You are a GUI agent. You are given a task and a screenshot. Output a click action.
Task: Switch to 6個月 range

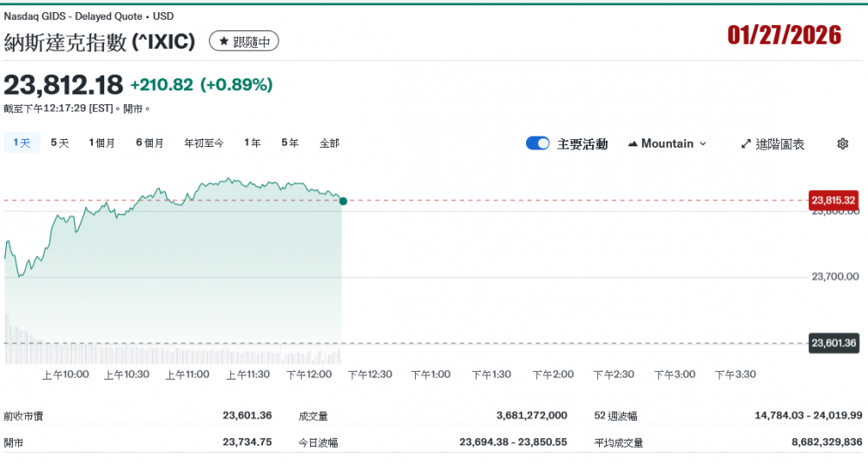click(x=149, y=143)
